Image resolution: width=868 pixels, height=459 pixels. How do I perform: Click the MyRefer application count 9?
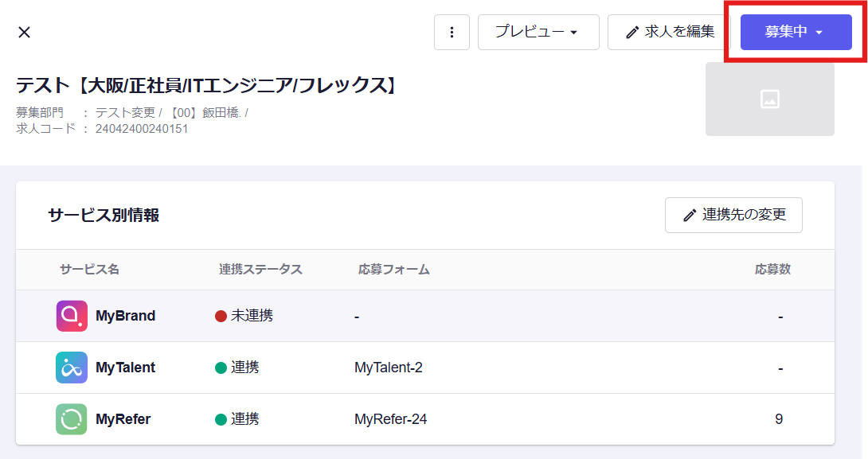point(779,419)
